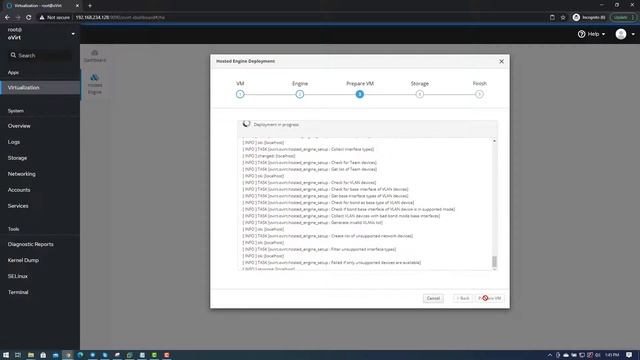
Task: Open Logs in the sidebar
Action: 13,142
